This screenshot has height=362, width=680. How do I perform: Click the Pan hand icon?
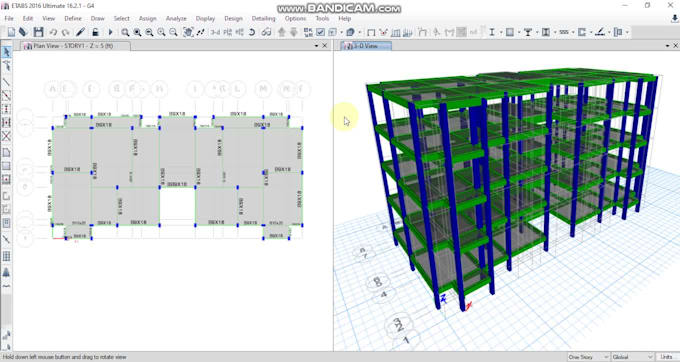click(188, 32)
